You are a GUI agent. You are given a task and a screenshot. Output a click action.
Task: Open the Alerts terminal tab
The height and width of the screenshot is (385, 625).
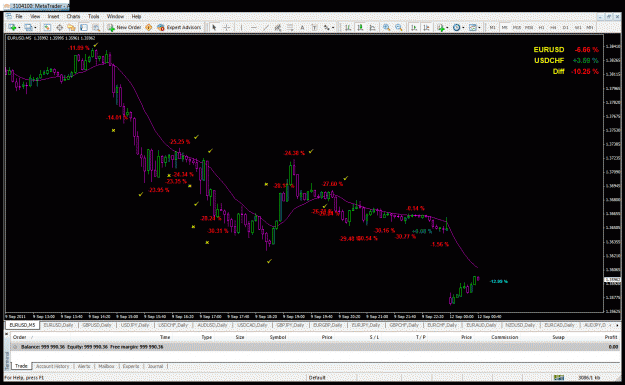(x=84, y=366)
